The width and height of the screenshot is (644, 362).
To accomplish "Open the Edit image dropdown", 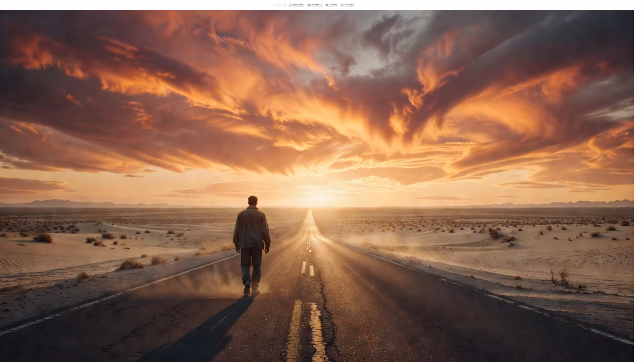I will click(315, 5).
